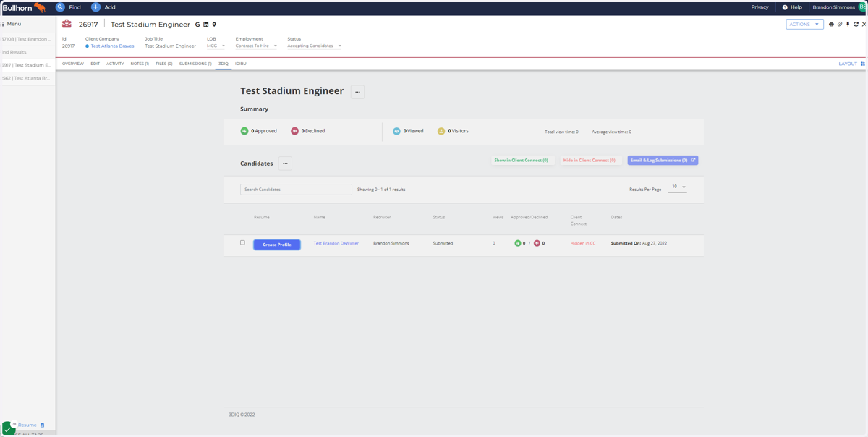This screenshot has width=868, height=437.
Task: Click the yellow Visitors icon
Action: tap(441, 131)
